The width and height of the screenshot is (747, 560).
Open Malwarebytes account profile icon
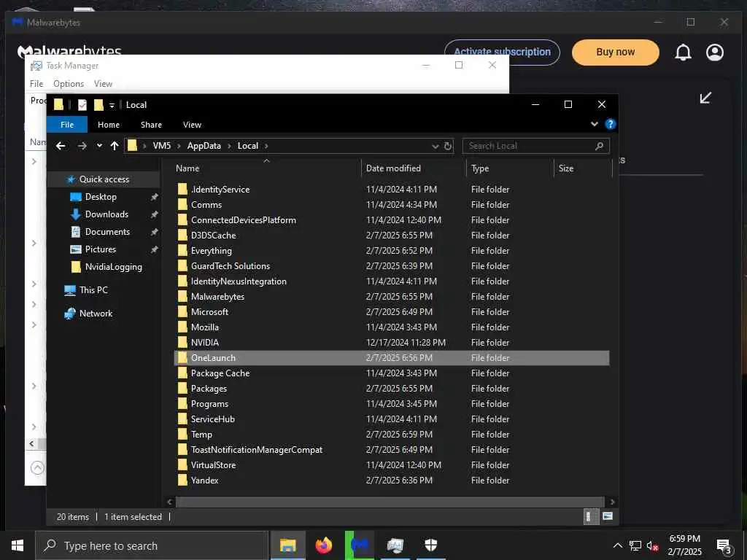pyautogui.click(x=715, y=52)
